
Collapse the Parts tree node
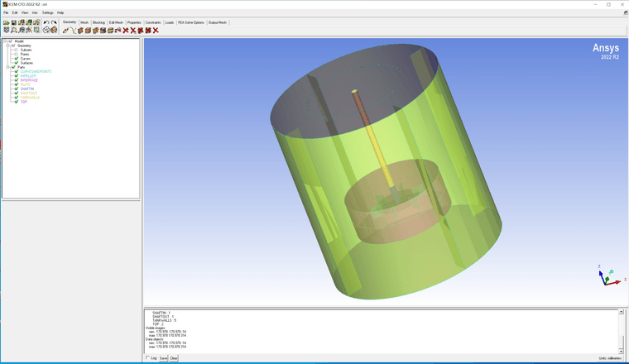pyautogui.click(x=8, y=67)
